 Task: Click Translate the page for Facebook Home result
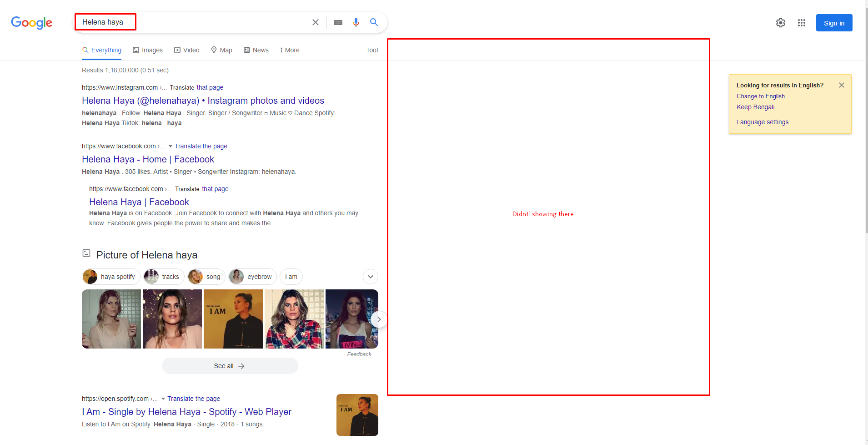click(x=201, y=146)
